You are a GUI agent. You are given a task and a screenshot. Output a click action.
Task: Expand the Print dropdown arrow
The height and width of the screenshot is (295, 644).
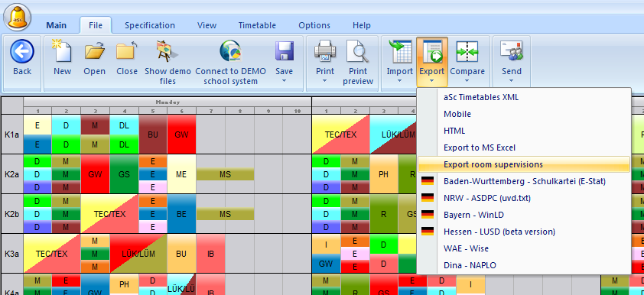[325, 81]
